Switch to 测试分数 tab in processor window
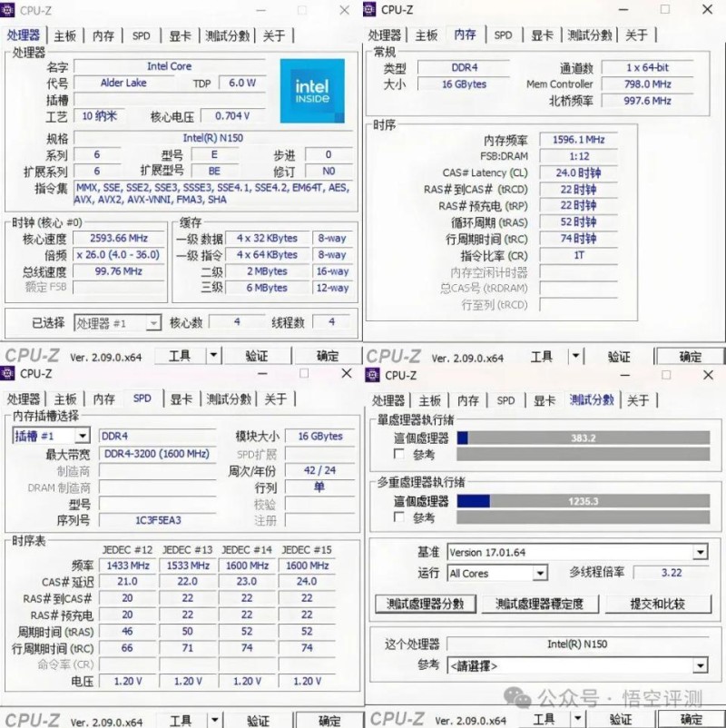This screenshot has width=726, height=728. [x=227, y=35]
